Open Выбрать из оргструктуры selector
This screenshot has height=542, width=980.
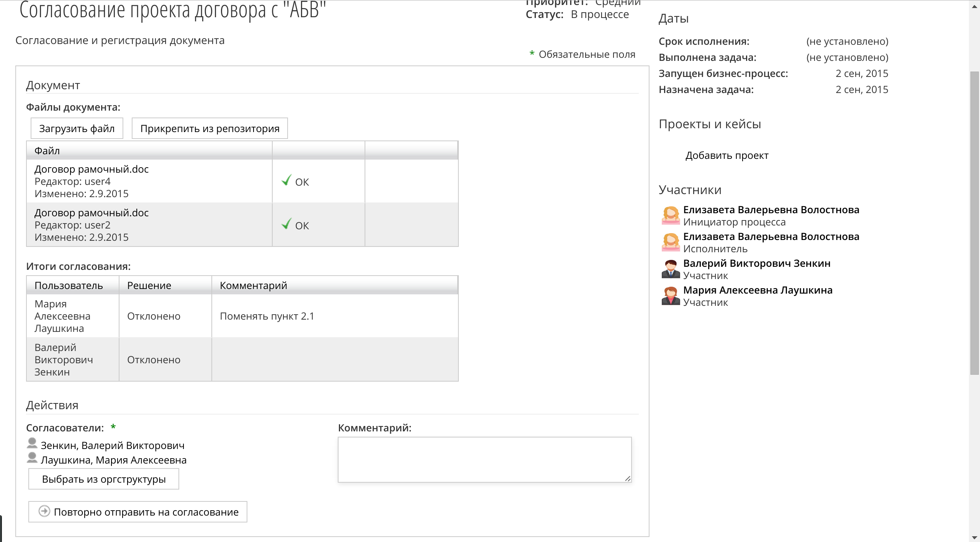click(x=103, y=479)
